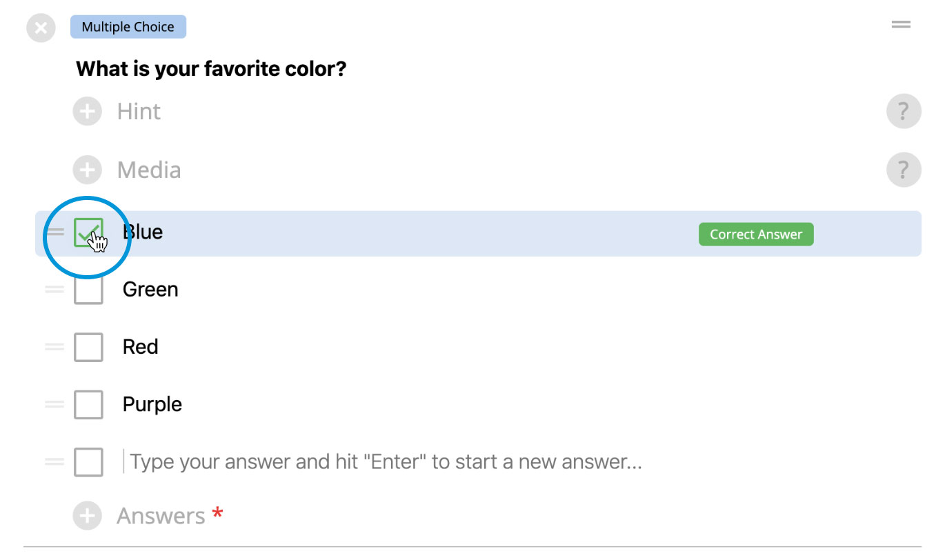Click the remove question X icon
The height and width of the screenshot is (560, 945).
pos(41,28)
